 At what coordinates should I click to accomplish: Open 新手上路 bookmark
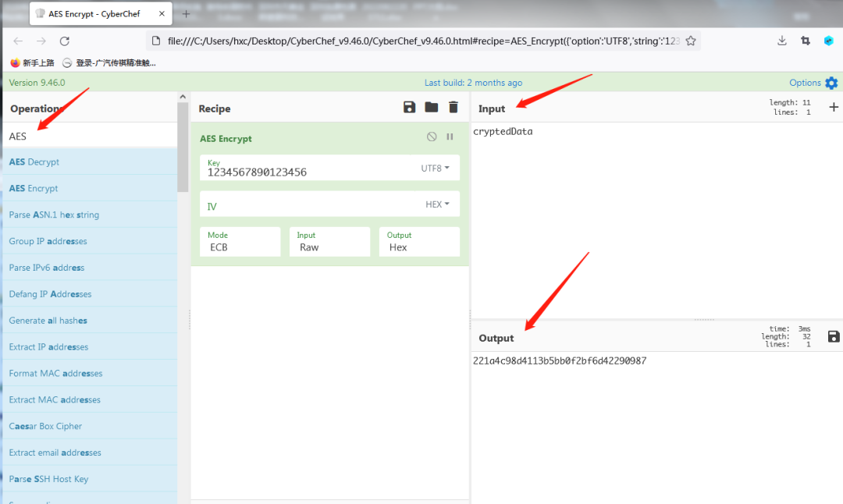pos(33,63)
